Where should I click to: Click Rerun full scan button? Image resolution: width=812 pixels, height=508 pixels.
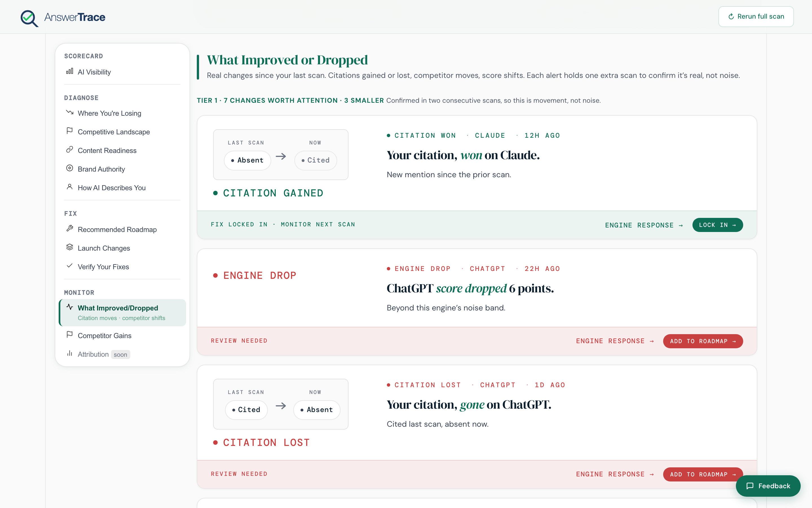[x=756, y=16]
